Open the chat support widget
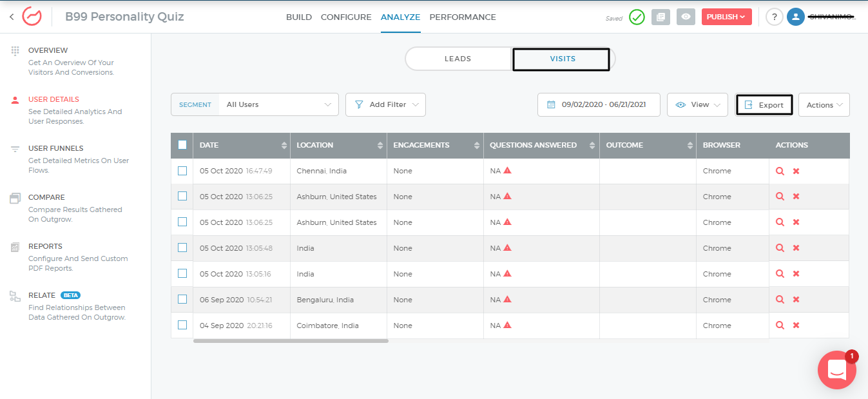The width and height of the screenshot is (868, 399). 836,370
